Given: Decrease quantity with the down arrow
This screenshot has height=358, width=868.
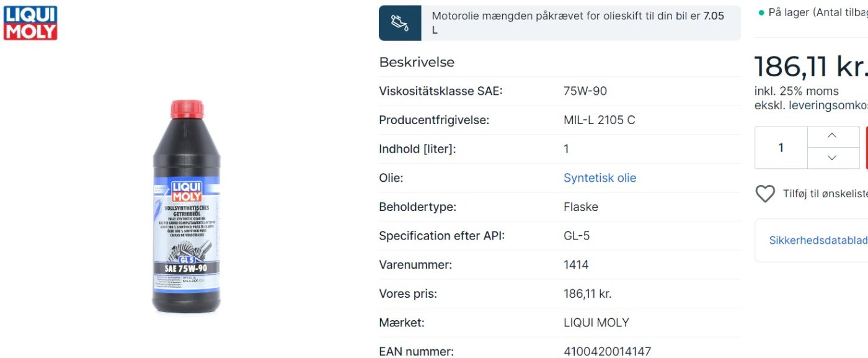Looking at the screenshot, I should (832, 158).
